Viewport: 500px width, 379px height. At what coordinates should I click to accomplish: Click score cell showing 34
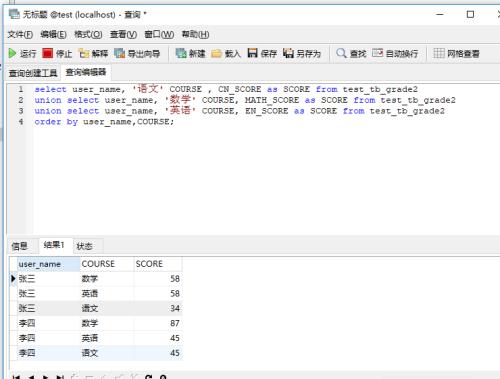point(158,308)
